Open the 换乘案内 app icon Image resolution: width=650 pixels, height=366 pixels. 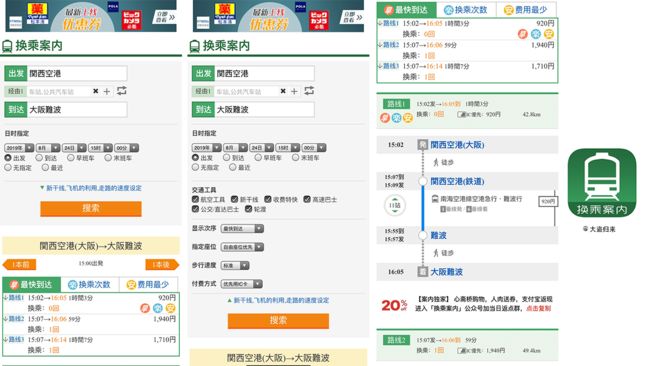tap(601, 183)
